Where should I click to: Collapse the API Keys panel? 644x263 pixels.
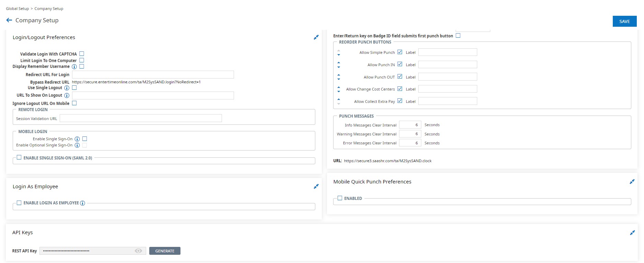pos(632,233)
